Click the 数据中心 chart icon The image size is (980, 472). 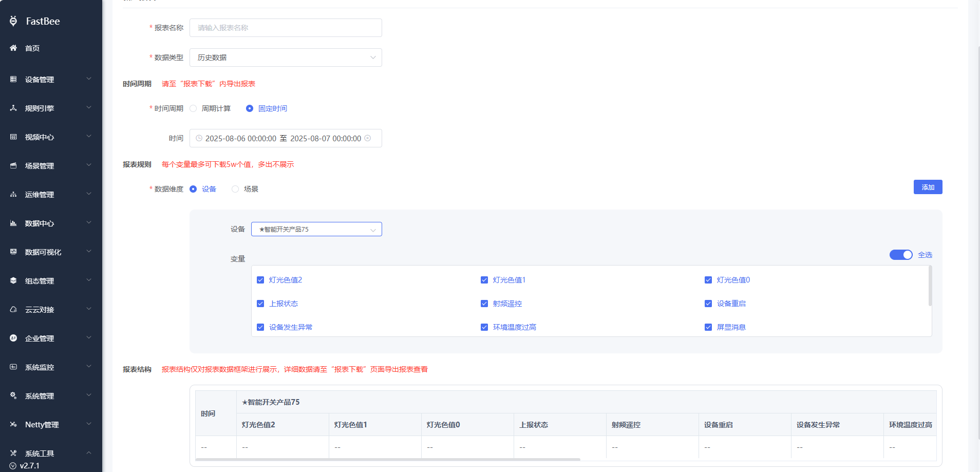click(x=13, y=223)
